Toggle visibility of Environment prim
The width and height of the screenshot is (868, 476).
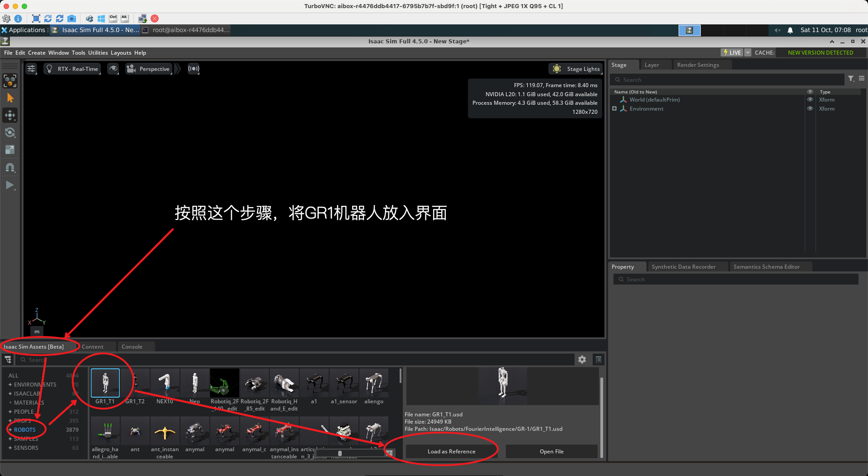(810, 109)
